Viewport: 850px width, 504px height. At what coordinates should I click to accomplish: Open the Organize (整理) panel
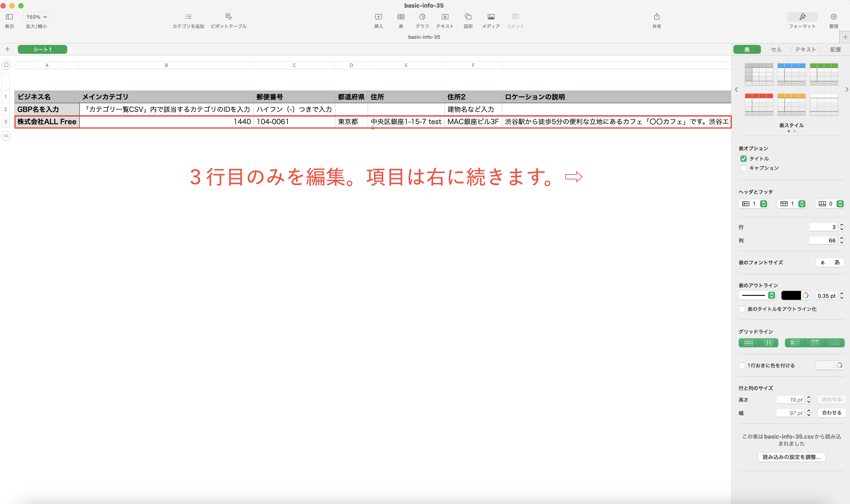[833, 17]
